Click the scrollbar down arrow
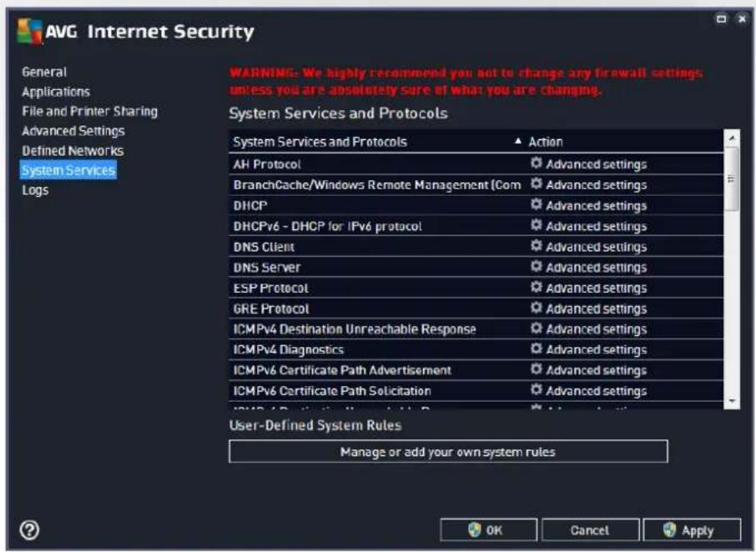Screen dimensions: 756x552 click(x=732, y=401)
